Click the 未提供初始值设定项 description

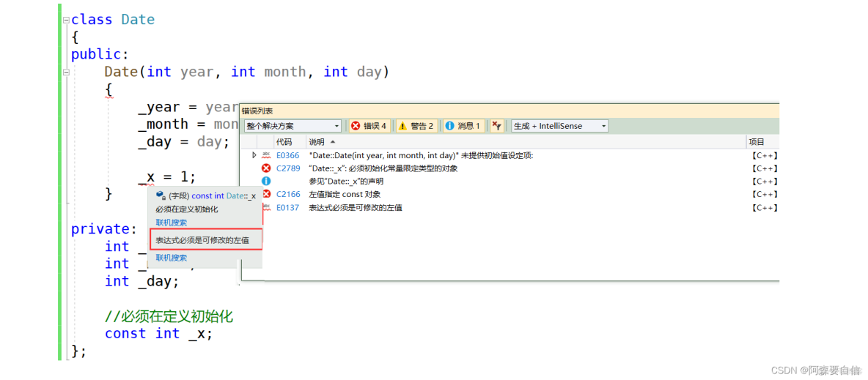421,155
